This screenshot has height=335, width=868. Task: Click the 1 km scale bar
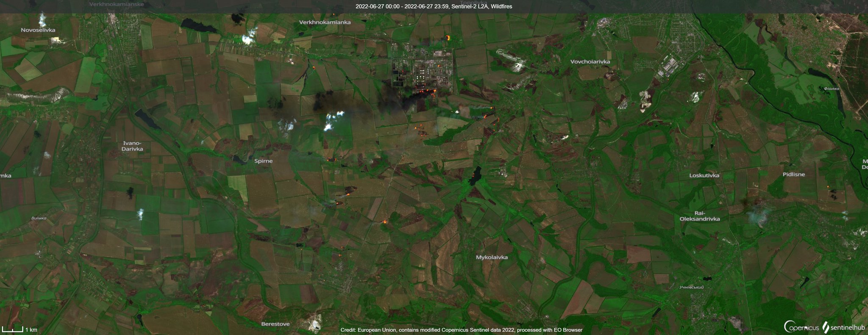pyautogui.click(x=19, y=329)
